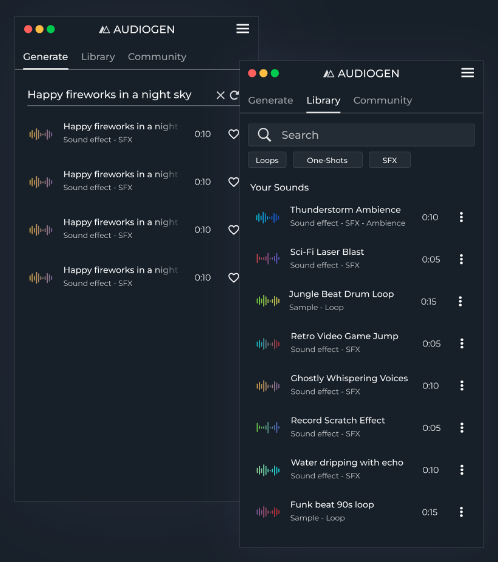498x562 pixels.
Task: Play second generated fireworks result waveform
Action: click(41, 182)
